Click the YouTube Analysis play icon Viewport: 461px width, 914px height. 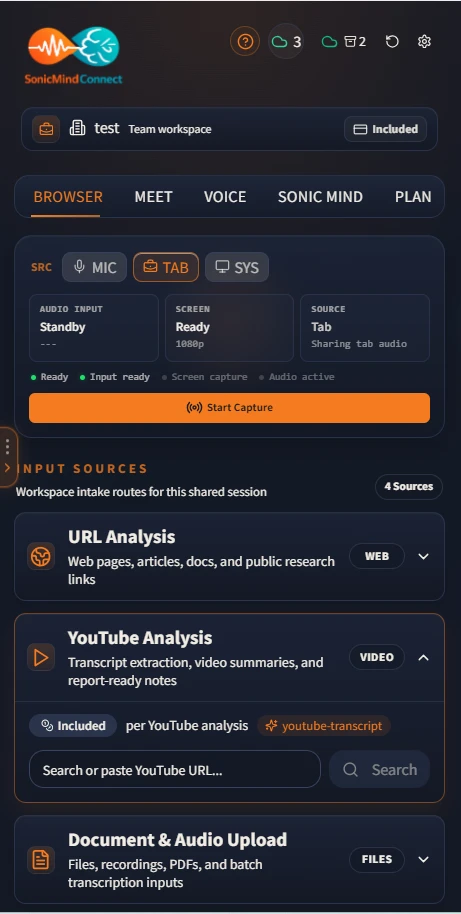[x=41, y=658]
